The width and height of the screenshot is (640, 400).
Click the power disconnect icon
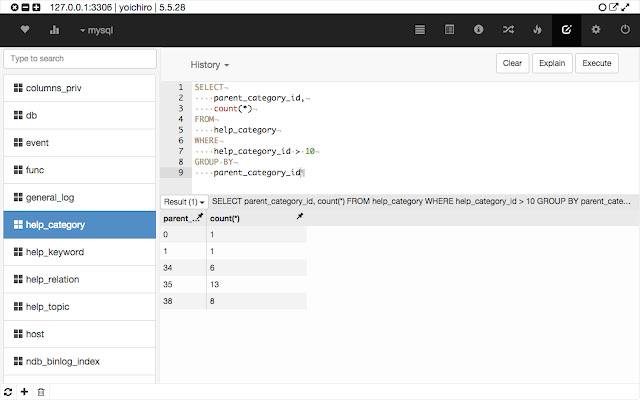[x=624, y=30]
